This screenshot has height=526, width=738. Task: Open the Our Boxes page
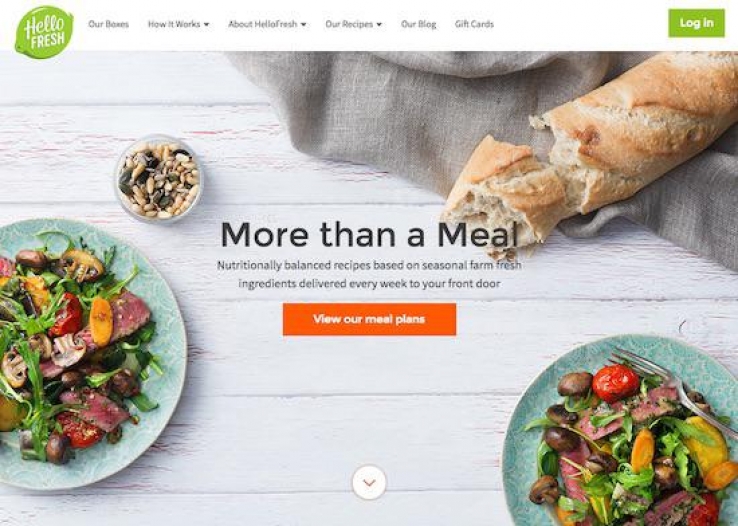click(108, 24)
